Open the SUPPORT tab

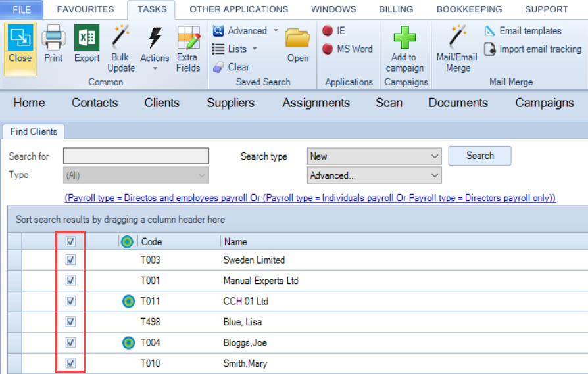[547, 9]
